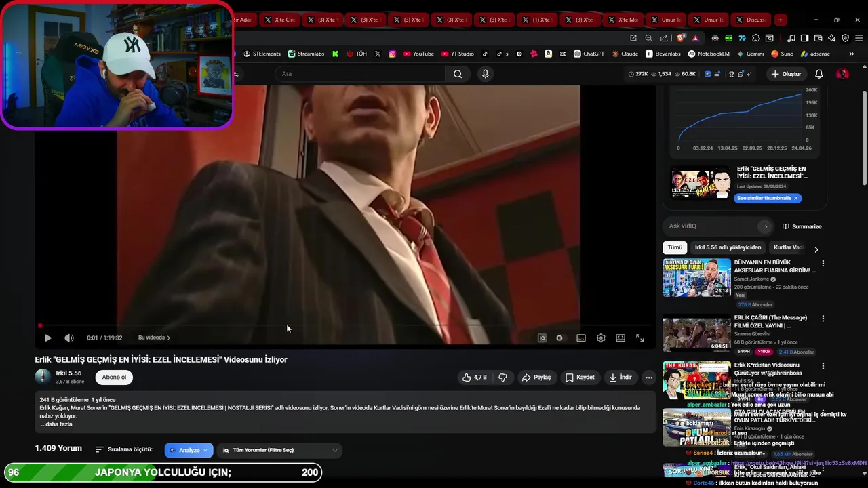The width and height of the screenshot is (868, 488).
Task: Open YT Studio bookmark
Action: (458, 54)
